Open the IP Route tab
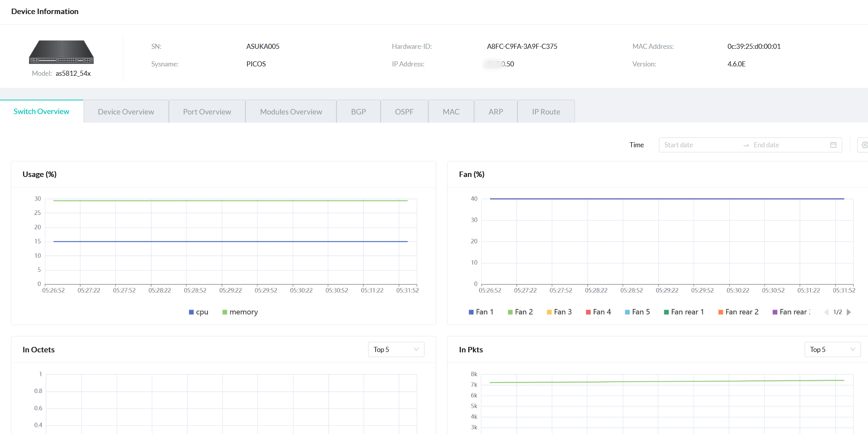Screen dimensions: 868x434 pos(546,112)
